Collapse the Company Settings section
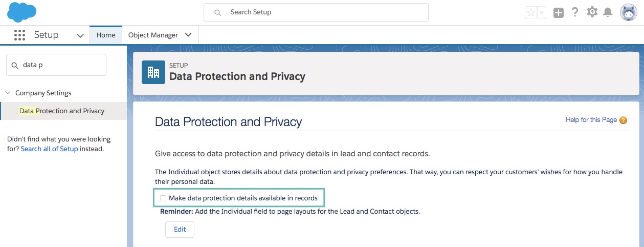Image resolution: width=644 pixels, height=247 pixels. tap(8, 93)
